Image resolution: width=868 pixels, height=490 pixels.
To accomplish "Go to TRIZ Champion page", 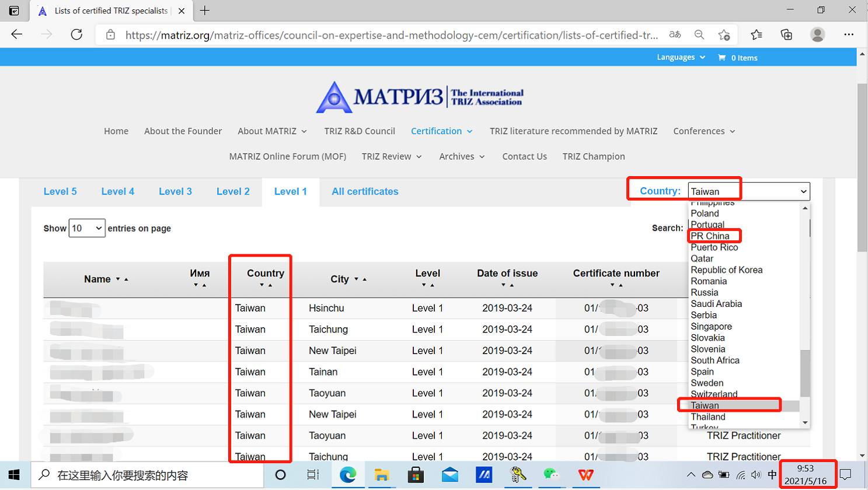I will tap(593, 156).
